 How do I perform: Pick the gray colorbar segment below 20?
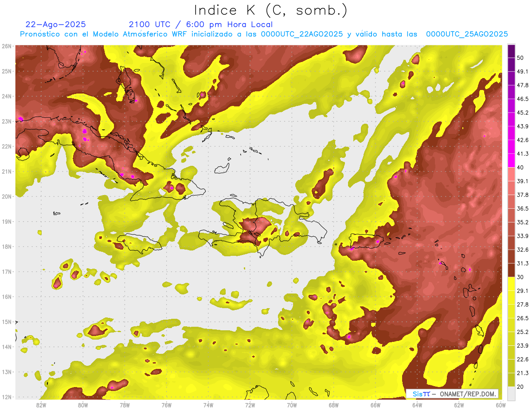[x=511, y=393]
